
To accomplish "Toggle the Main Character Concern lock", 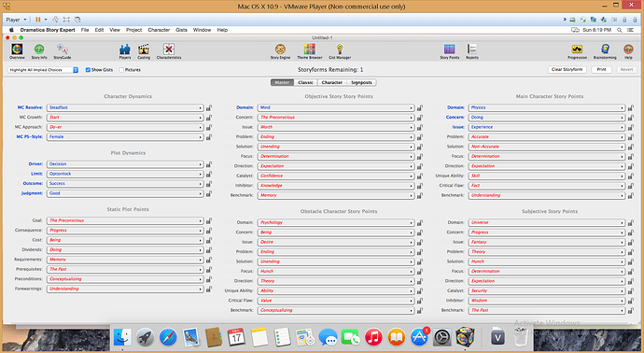I will [630, 118].
